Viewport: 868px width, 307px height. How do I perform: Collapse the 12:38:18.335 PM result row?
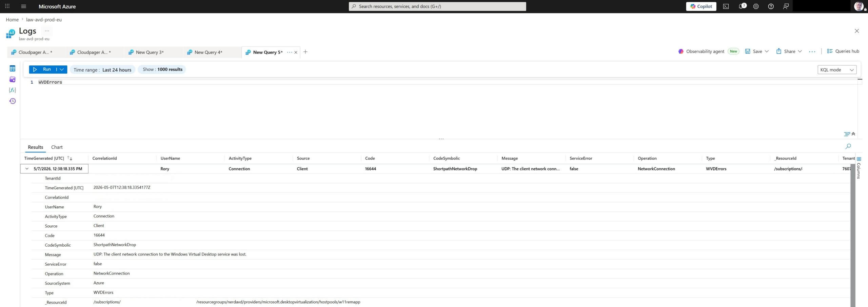[27, 169]
